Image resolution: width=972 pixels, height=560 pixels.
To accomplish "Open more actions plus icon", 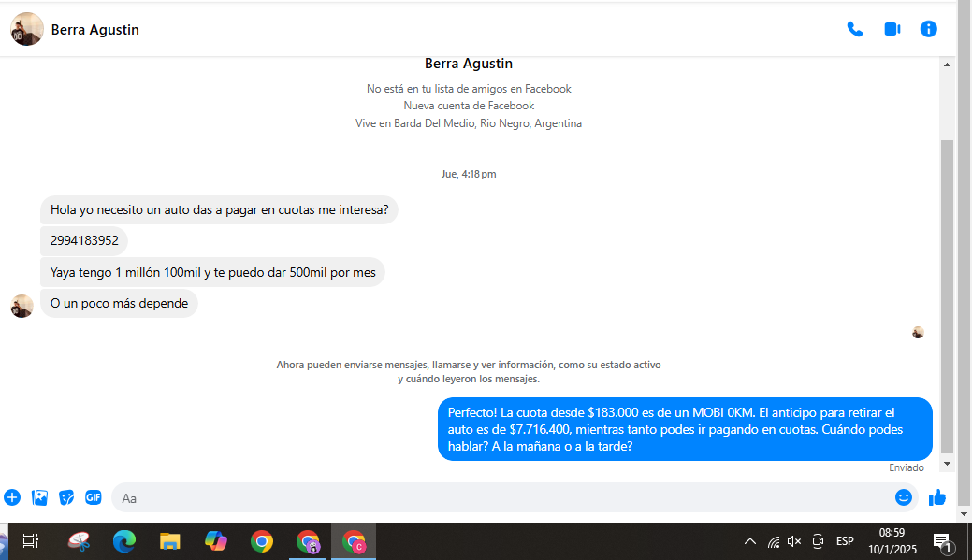I will click(12, 497).
